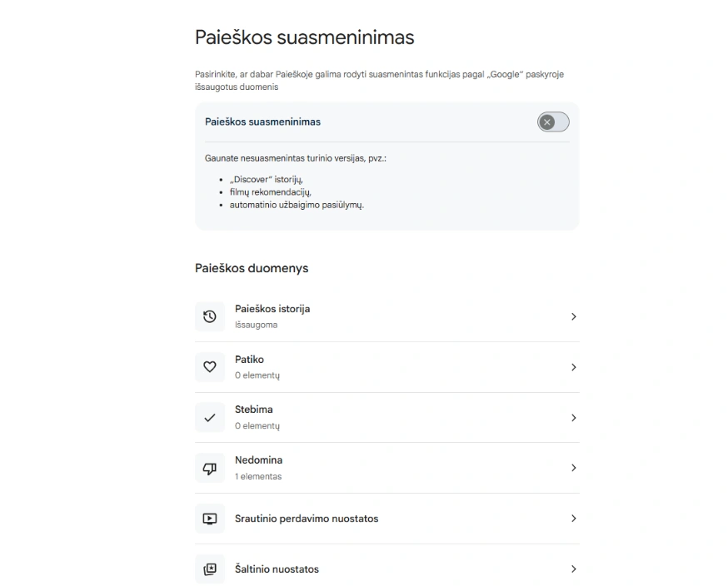Image resolution: width=728 pixels, height=586 pixels.
Task: Go to Srautinio perdavimo nuostatos
Action: (387, 519)
